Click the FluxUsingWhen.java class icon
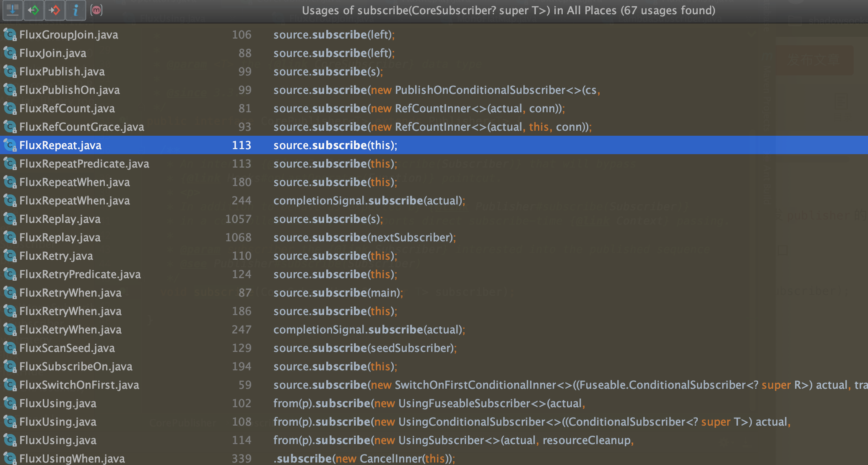868x465 pixels. (10, 459)
